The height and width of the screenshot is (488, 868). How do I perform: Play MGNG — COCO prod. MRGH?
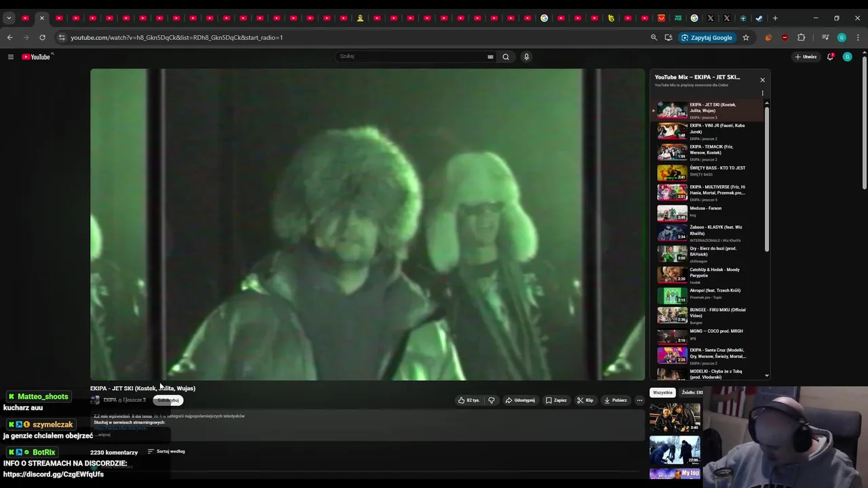pyautogui.click(x=707, y=335)
